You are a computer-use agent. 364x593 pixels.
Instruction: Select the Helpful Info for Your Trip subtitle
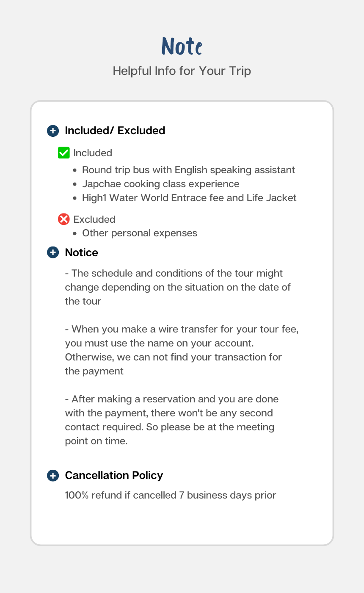182,71
